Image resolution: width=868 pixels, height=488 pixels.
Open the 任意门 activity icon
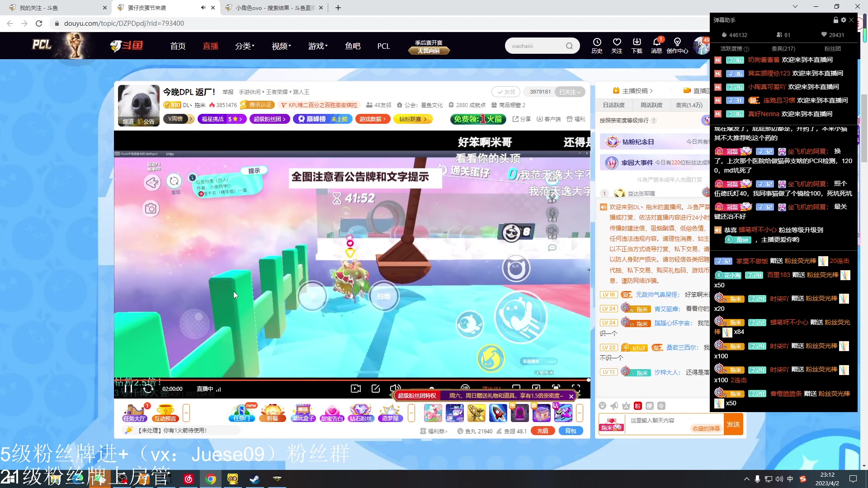coord(242,413)
